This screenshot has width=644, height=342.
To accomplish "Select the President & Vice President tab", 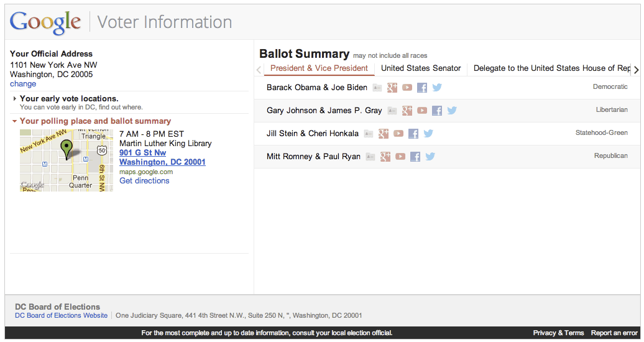I will click(x=319, y=68).
